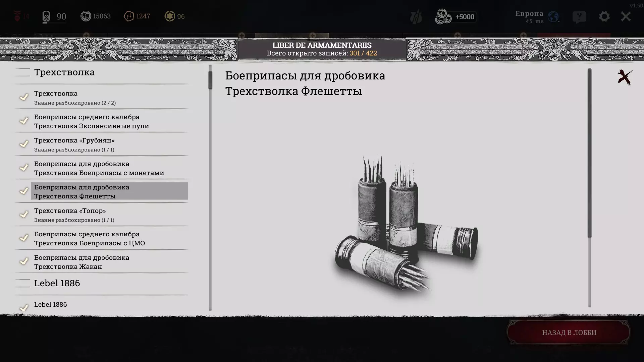
Task: Click the star badge event points icon
Action: point(170,16)
